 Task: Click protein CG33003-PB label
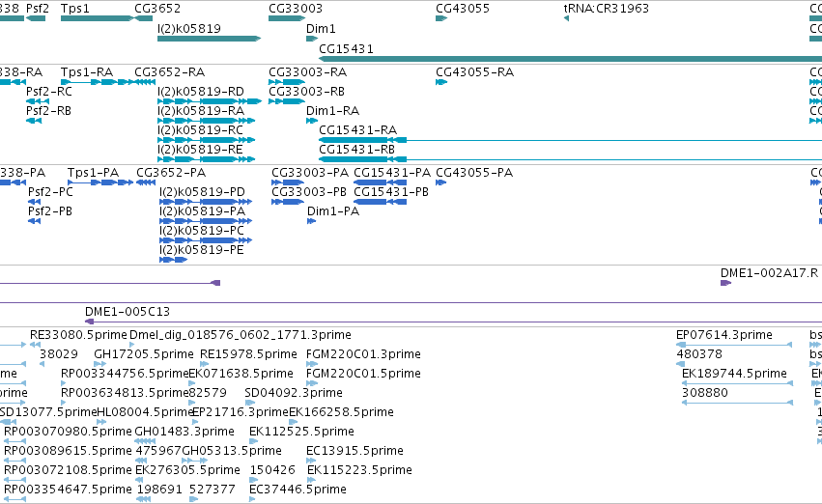309,192
